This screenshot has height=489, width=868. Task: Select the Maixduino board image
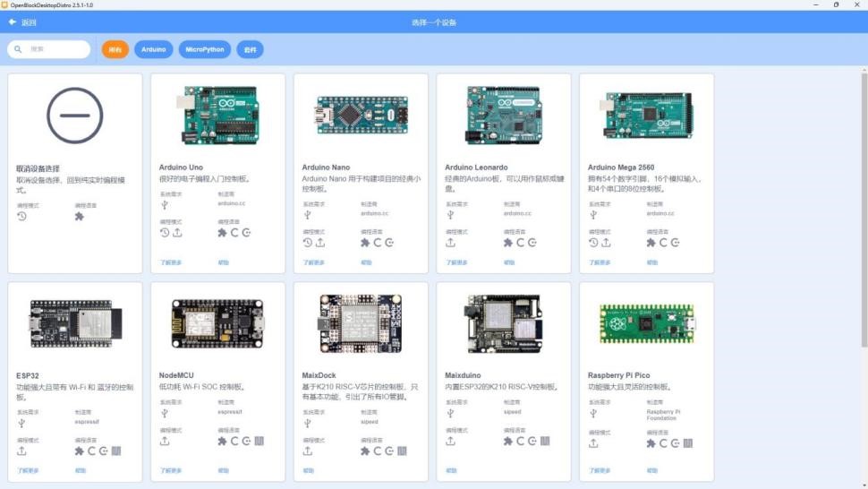pyautogui.click(x=504, y=324)
